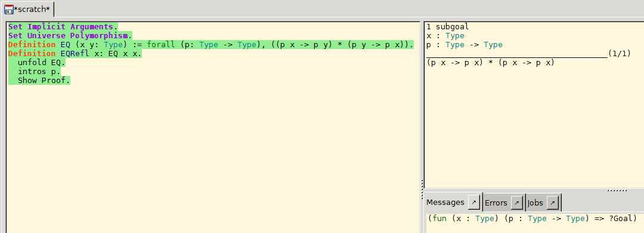644x233 pixels.
Task: Click hypothesis 'p : Type -> Type'
Action: coord(465,45)
